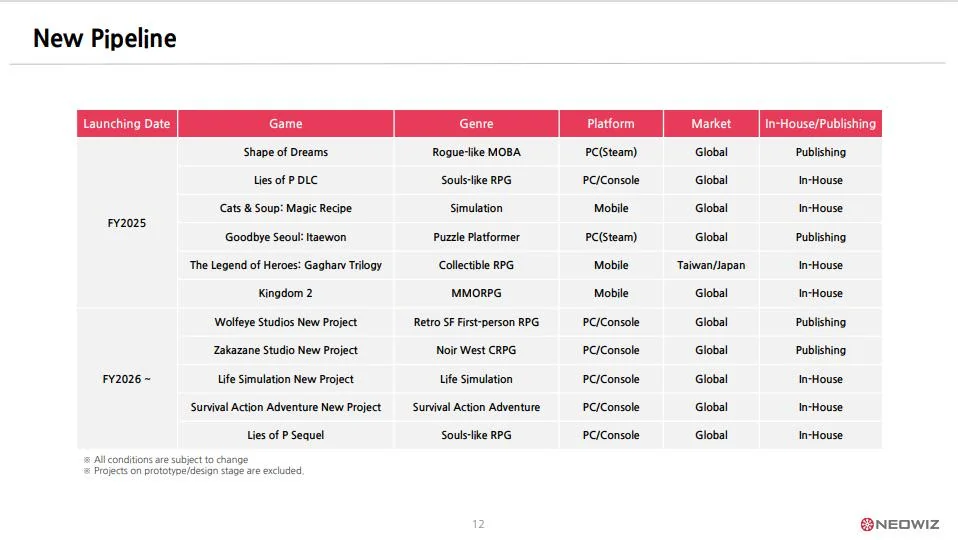Click 'PC(Steam)' in Goodbye Seoul row
Image resolution: width=958 pixels, height=540 pixels.
(610, 237)
